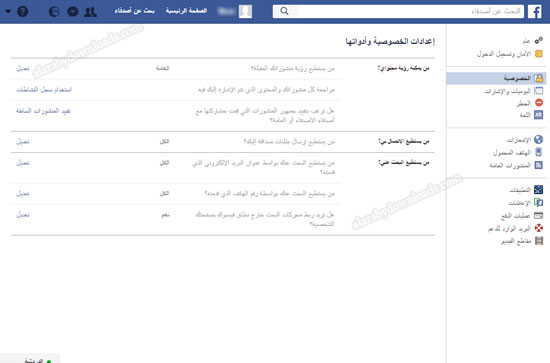
Task: Click the future posts visibility question text
Action: [293, 68]
